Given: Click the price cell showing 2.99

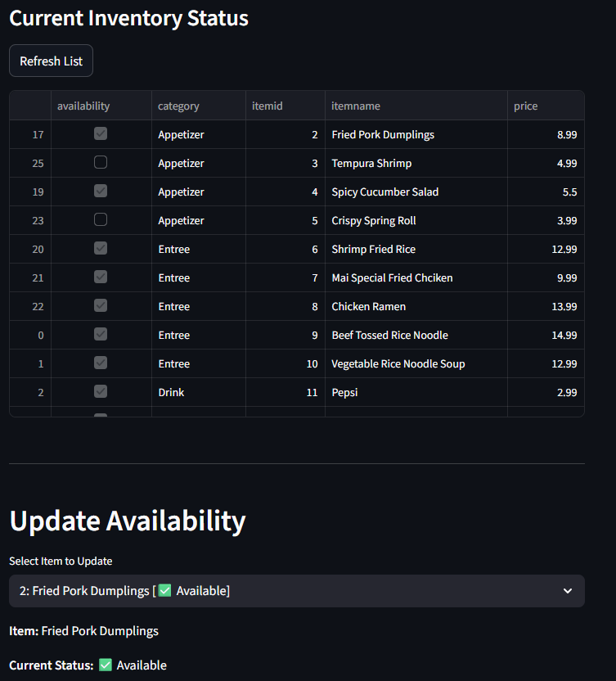Looking at the screenshot, I should [x=546, y=393].
